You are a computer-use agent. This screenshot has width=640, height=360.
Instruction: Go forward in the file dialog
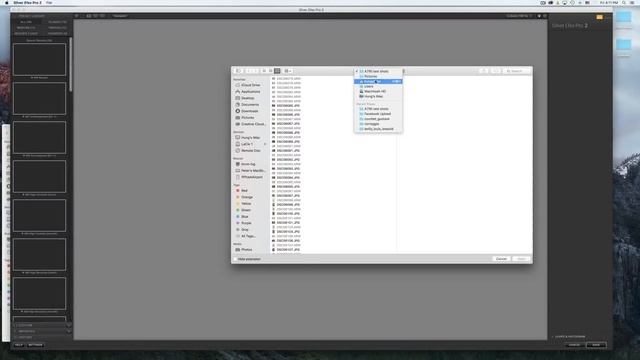click(256, 71)
